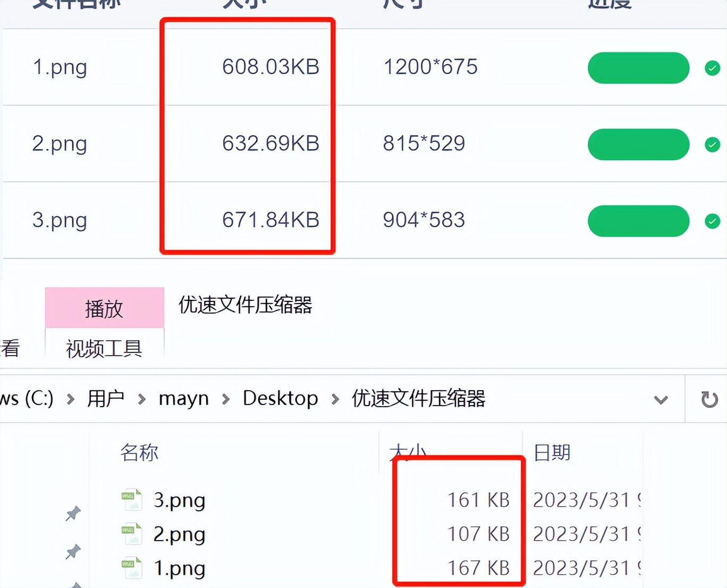
Task: Sort files by the 日期 column header
Action: [x=551, y=452]
